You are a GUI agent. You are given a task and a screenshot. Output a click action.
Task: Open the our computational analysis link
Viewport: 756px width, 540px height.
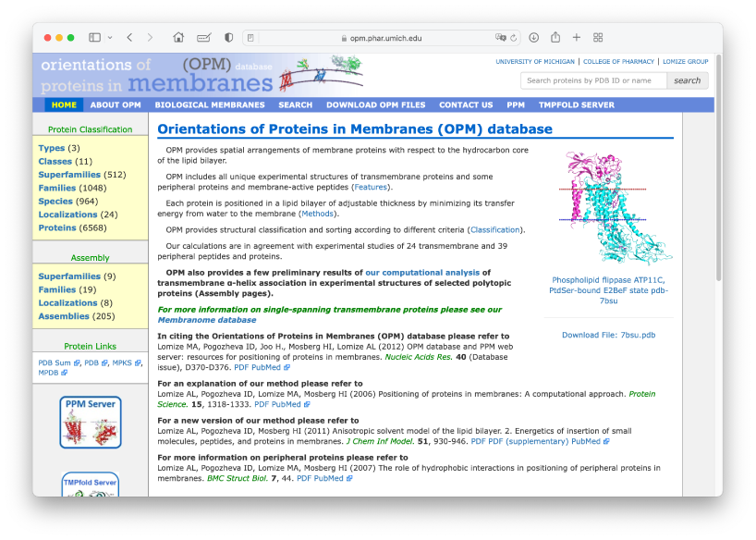click(x=422, y=273)
